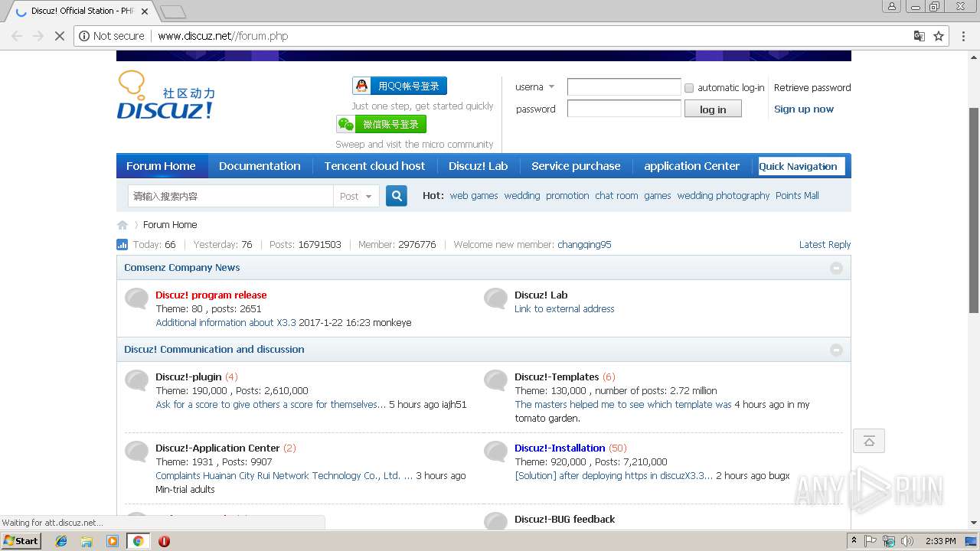Click the Link to external address link
This screenshot has width=980, height=551.
pos(564,309)
